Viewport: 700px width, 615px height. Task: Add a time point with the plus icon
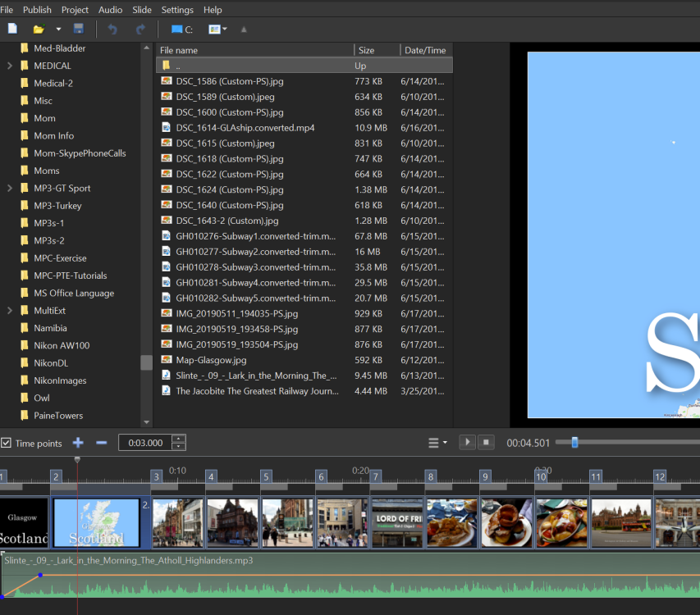click(78, 443)
